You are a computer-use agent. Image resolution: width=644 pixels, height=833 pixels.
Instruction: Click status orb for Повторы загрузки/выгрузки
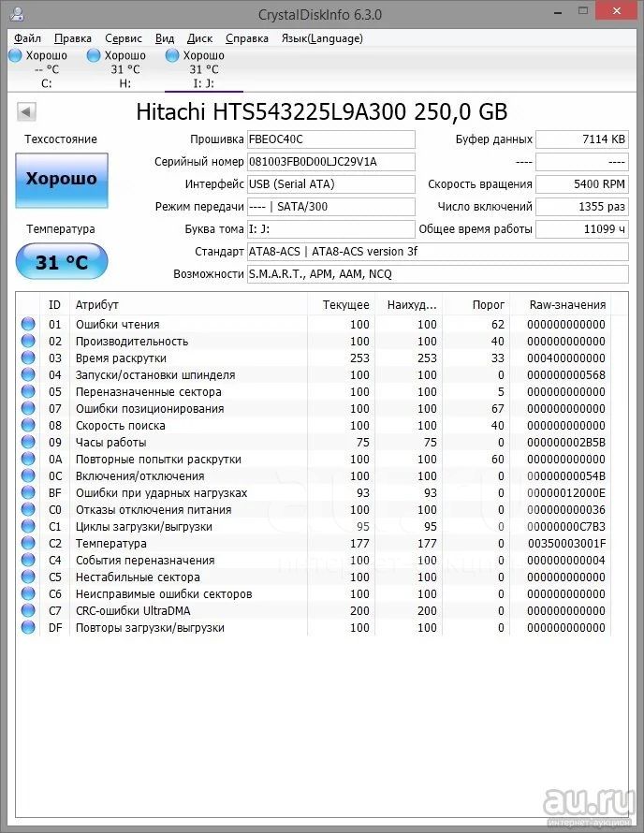[28, 627]
